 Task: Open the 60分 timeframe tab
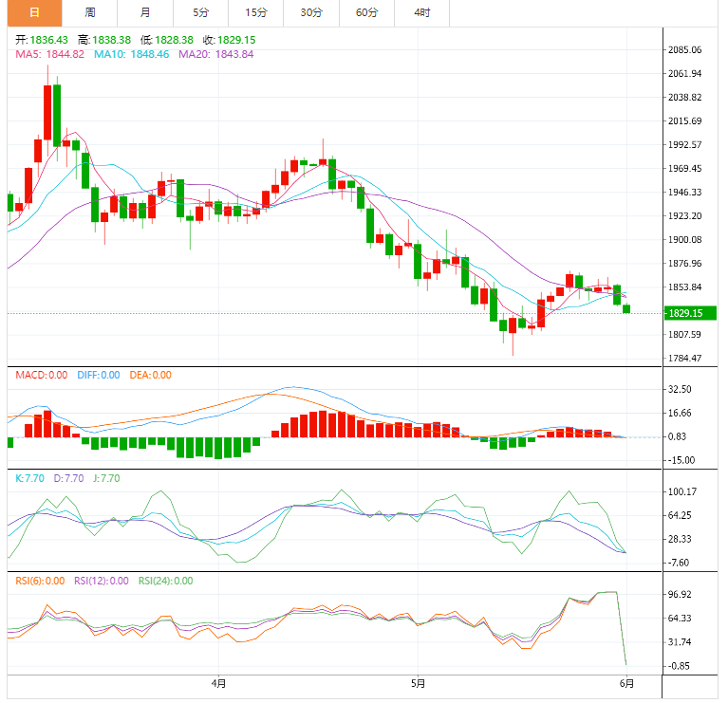point(366,13)
